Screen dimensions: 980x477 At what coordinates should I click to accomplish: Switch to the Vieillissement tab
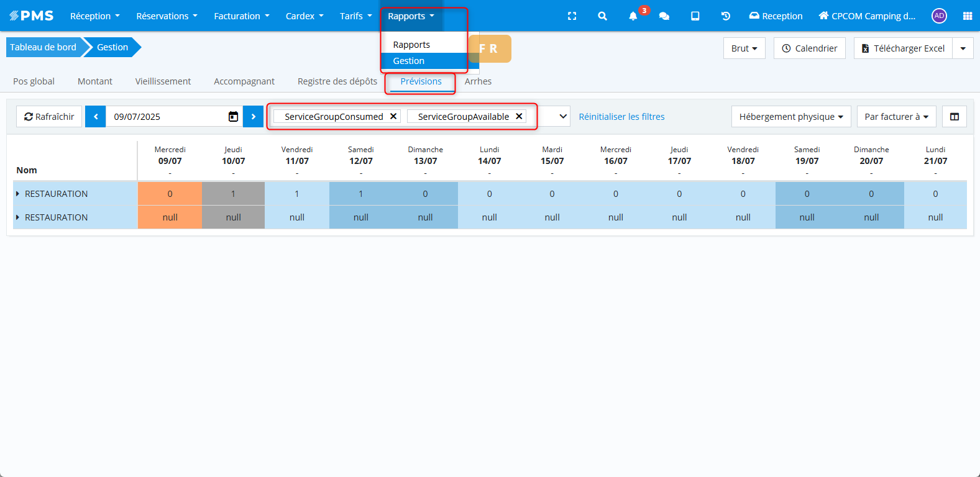pos(163,81)
